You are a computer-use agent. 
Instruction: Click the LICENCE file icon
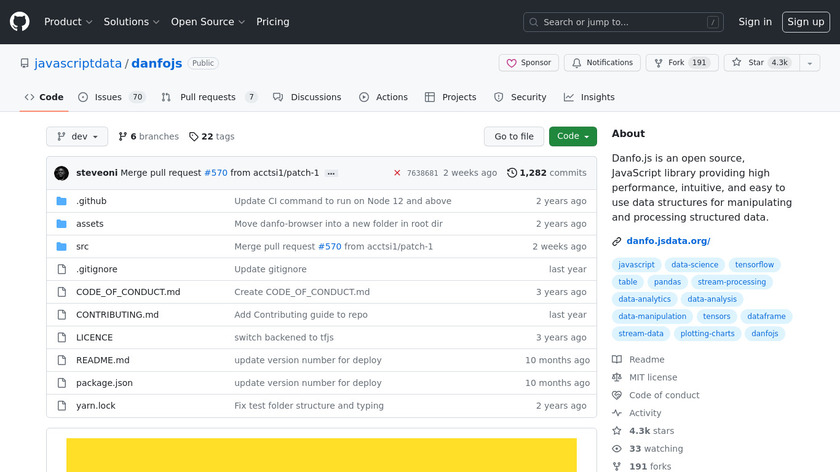[62, 338]
